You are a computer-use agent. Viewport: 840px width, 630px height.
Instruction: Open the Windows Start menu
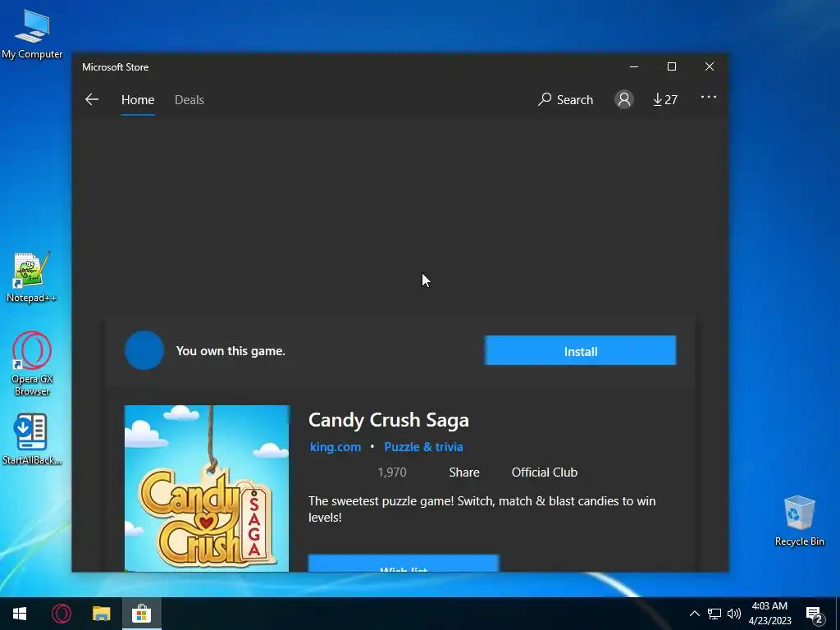(20, 614)
